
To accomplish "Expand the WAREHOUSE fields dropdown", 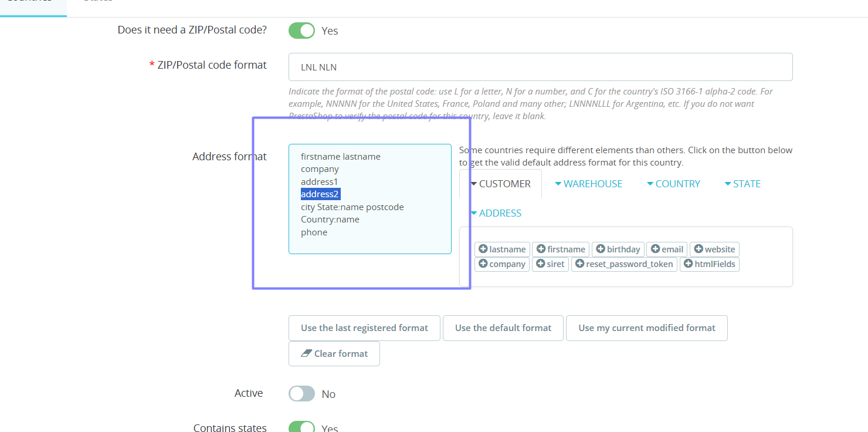I will (589, 184).
